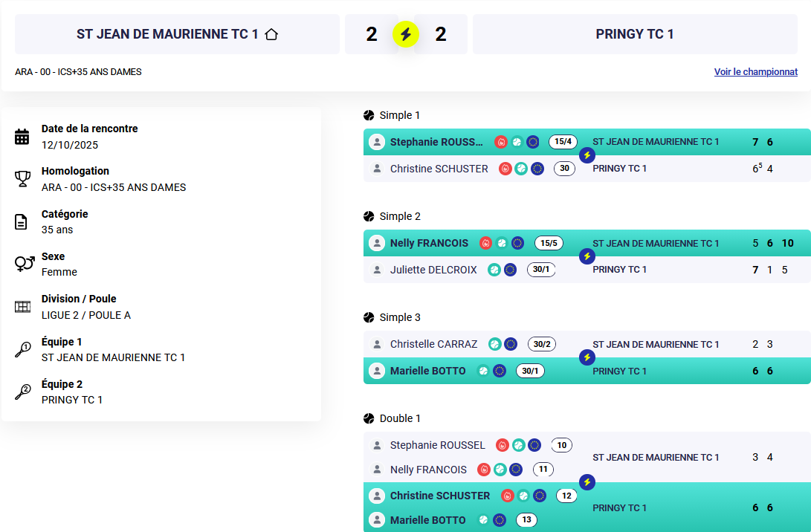811x532 pixels.
Task: Open Stephanie ROUSSEL's profile in Simple 1
Action: [436, 142]
